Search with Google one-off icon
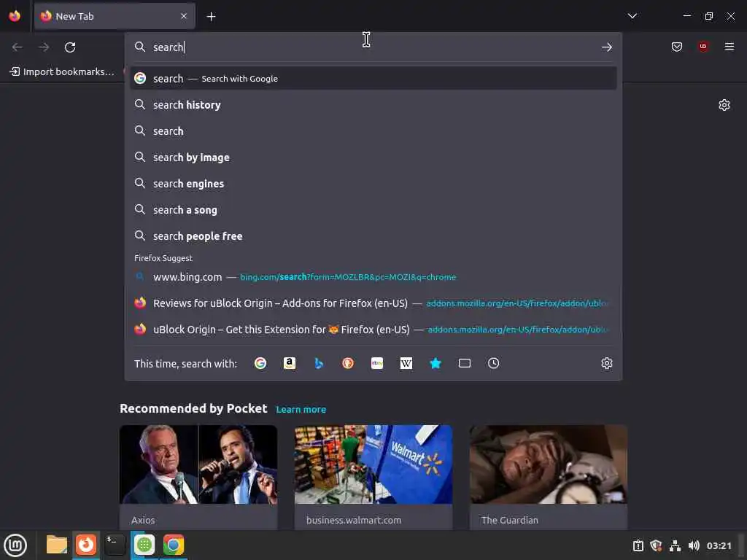This screenshot has width=747, height=560. (x=260, y=363)
